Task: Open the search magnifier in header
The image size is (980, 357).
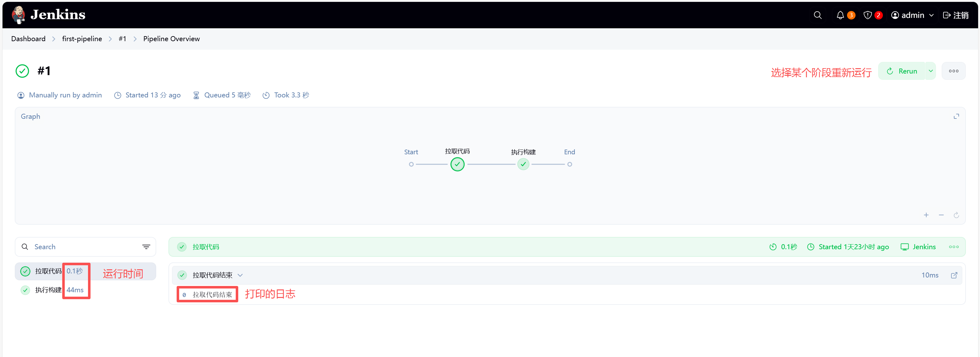Action: click(x=817, y=15)
